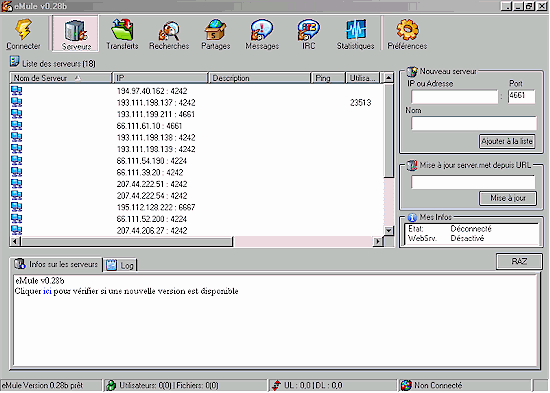Switch to the Log tab
Viewport: 550px width, 393px height.
[x=120, y=265]
